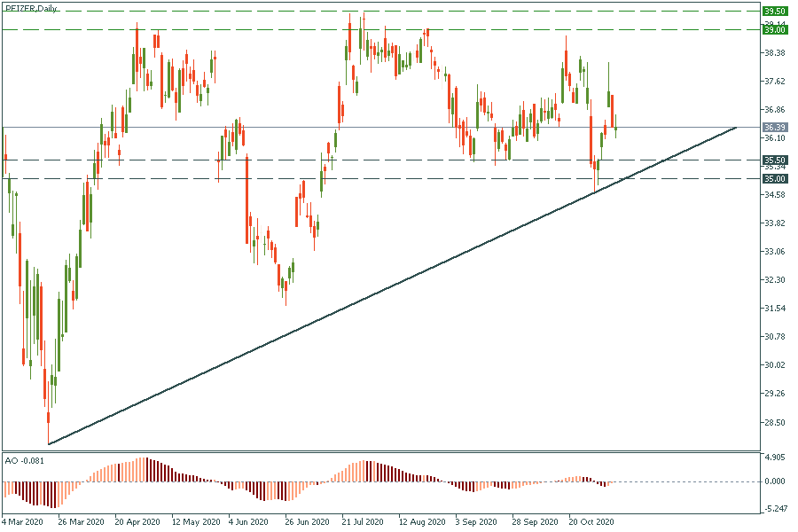Click the PFIZER,Daily chart title
798x532 pixels.
30,8
